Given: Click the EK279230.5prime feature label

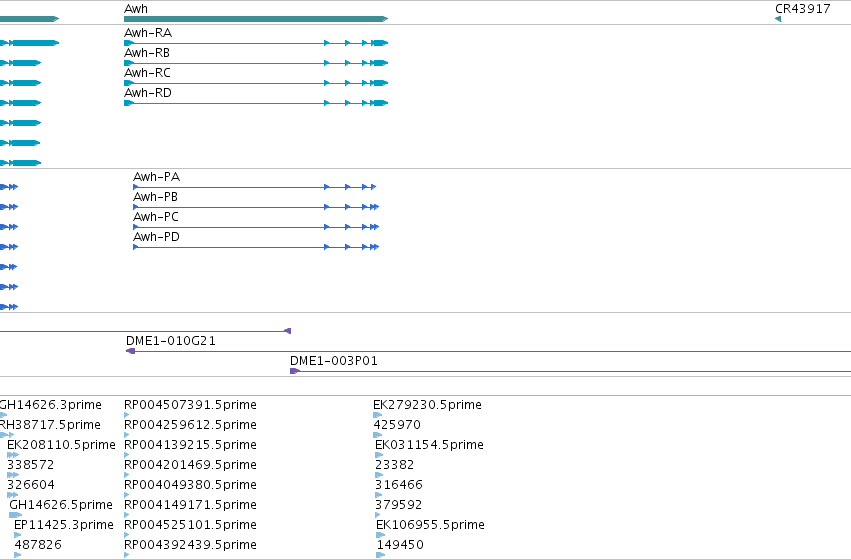Looking at the screenshot, I should pos(427,405).
